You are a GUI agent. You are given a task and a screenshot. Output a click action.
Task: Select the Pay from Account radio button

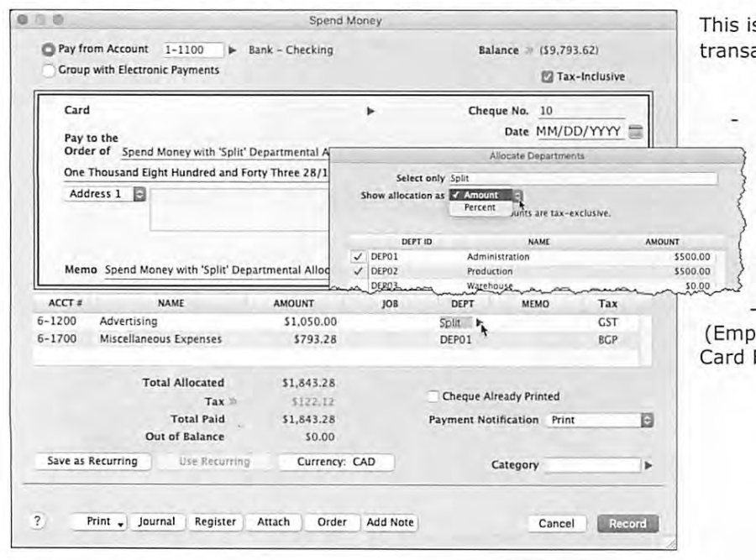coord(48,50)
